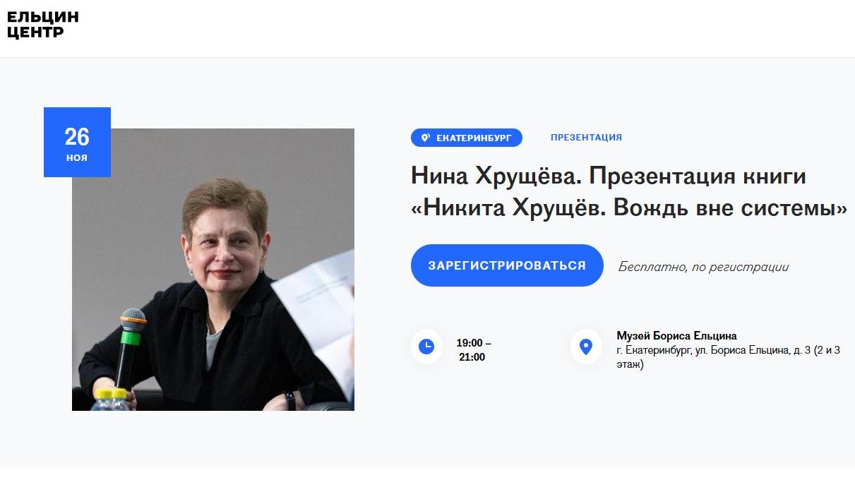Click the blue map pin location icon

tap(585, 347)
